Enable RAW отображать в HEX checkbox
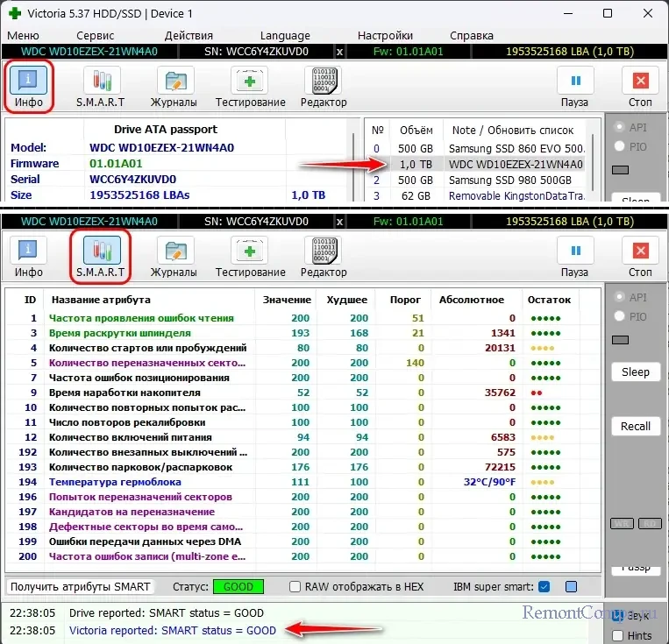The width and height of the screenshot is (669, 644). (x=295, y=586)
